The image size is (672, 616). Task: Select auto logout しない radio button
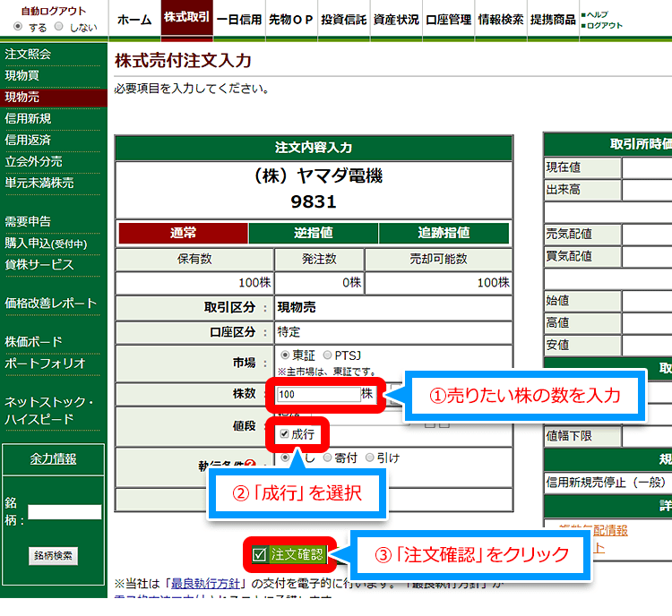pyautogui.click(x=59, y=27)
